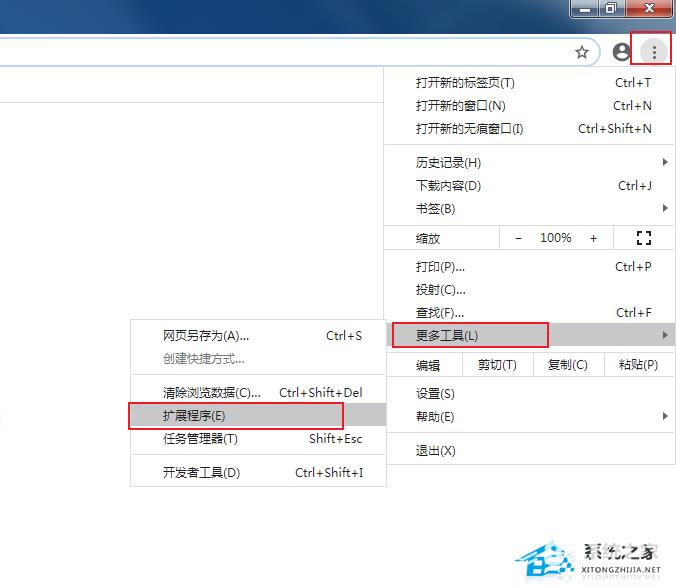
Task: Choose 退出(X) to quit Chrome
Action: tap(530, 450)
